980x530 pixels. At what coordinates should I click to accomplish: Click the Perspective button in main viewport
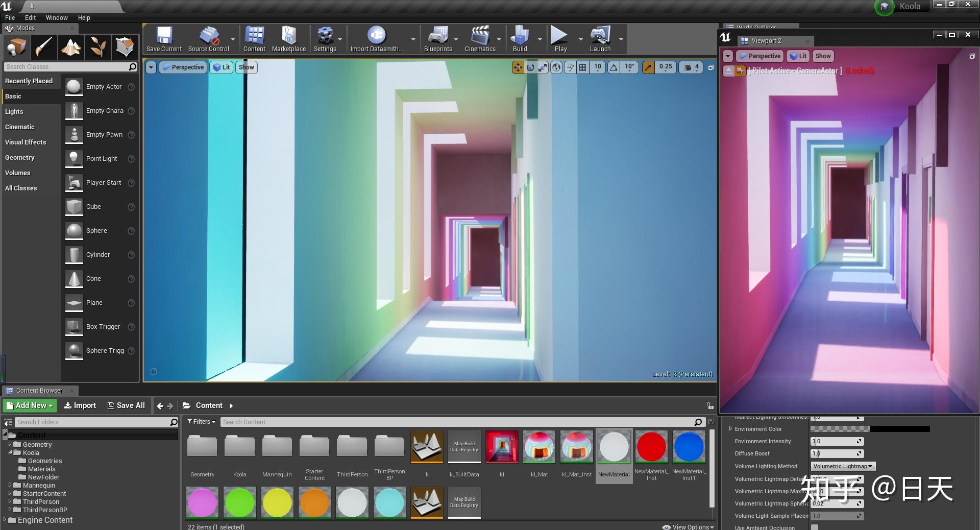click(183, 67)
